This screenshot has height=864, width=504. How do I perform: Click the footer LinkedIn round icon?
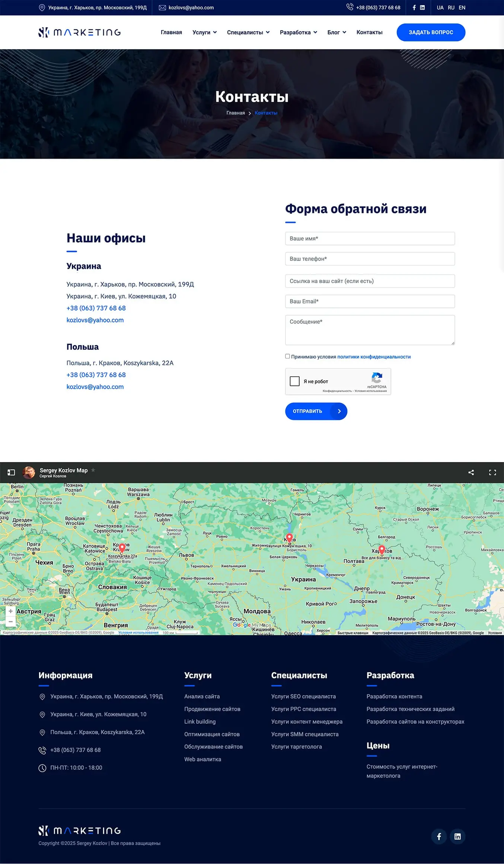coord(457,836)
